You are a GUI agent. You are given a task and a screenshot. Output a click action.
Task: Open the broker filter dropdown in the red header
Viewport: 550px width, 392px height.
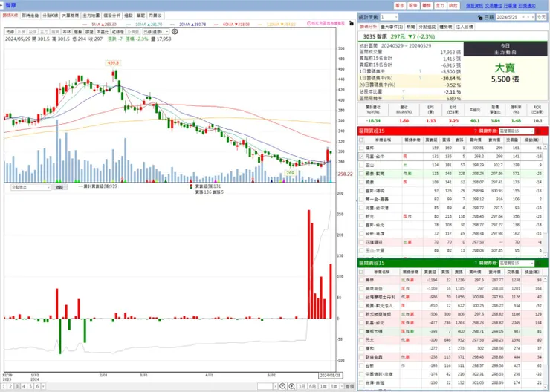click(517, 131)
